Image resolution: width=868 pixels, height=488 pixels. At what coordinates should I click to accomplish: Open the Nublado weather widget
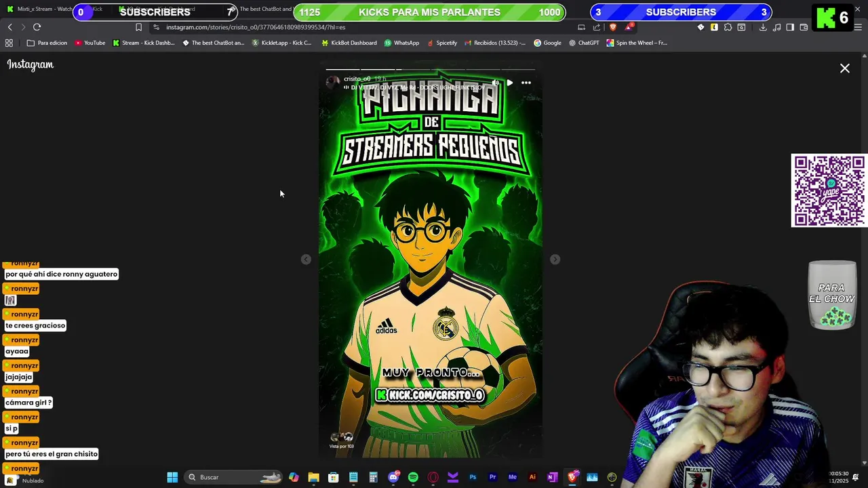point(25,480)
